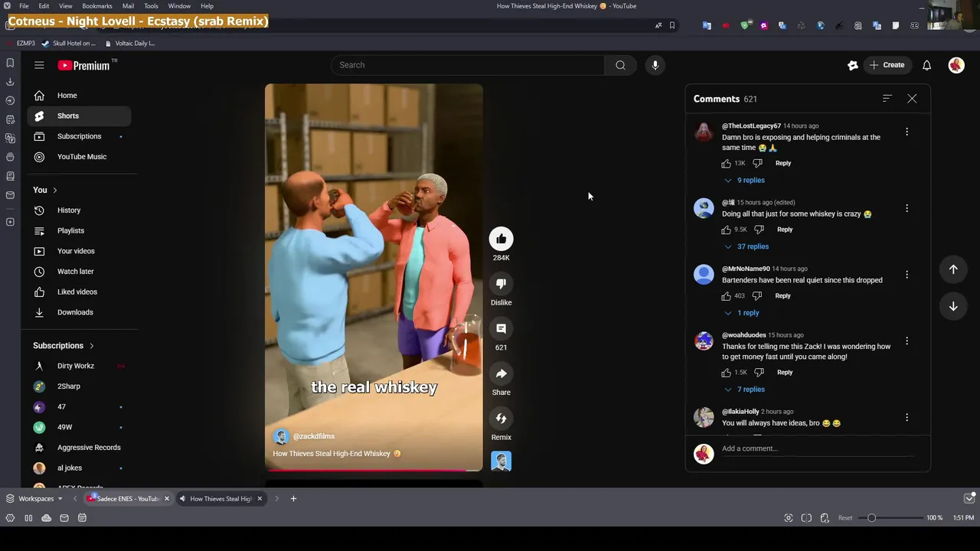The width and height of the screenshot is (980, 551).
Task: Click the translate page icon in address bar
Action: tap(658, 25)
